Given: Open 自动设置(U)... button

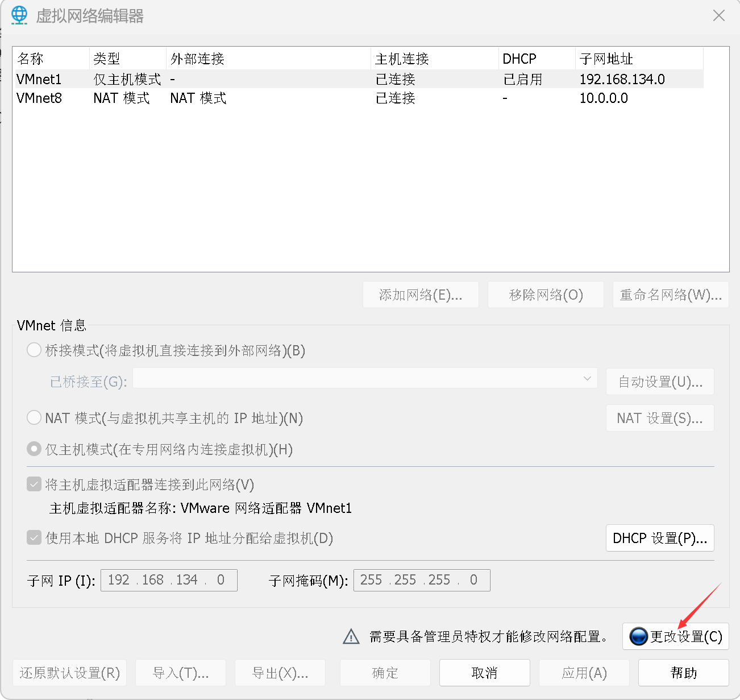Looking at the screenshot, I should (660, 382).
